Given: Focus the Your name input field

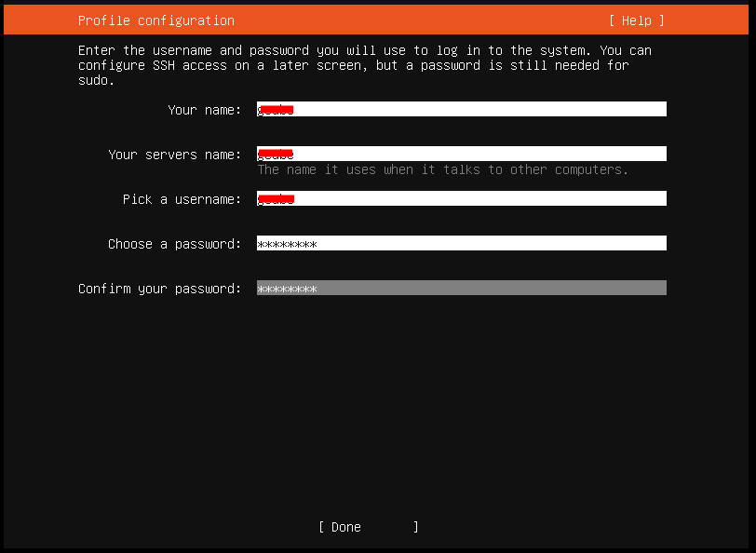Looking at the screenshot, I should (461, 110).
